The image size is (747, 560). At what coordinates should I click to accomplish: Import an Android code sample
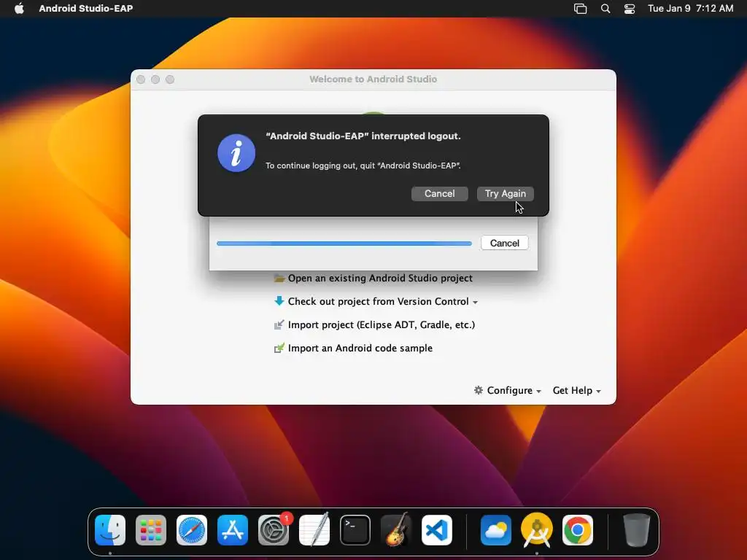360,348
